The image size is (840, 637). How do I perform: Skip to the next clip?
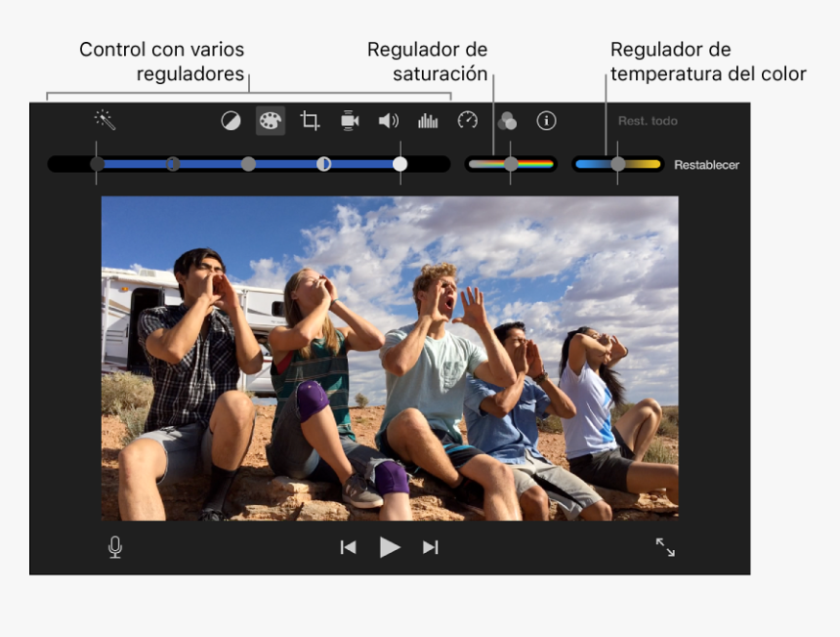(x=430, y=547)
